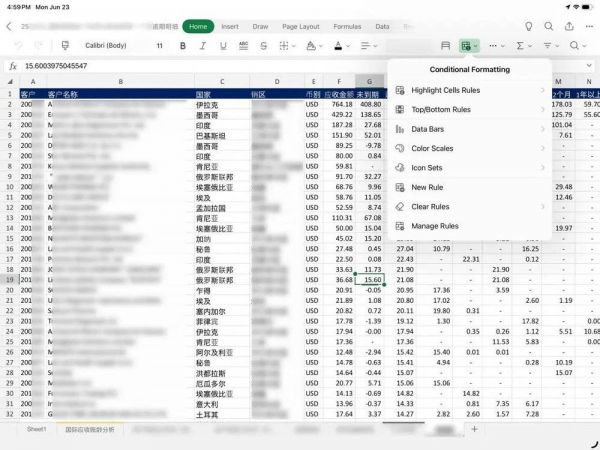
Task: Open the cell borders picker
Action: [285, 46]
